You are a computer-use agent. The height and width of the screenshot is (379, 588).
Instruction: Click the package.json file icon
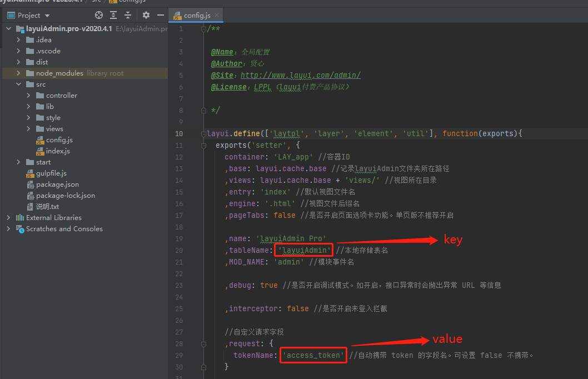pyautogui.click(x=31, y=184)
